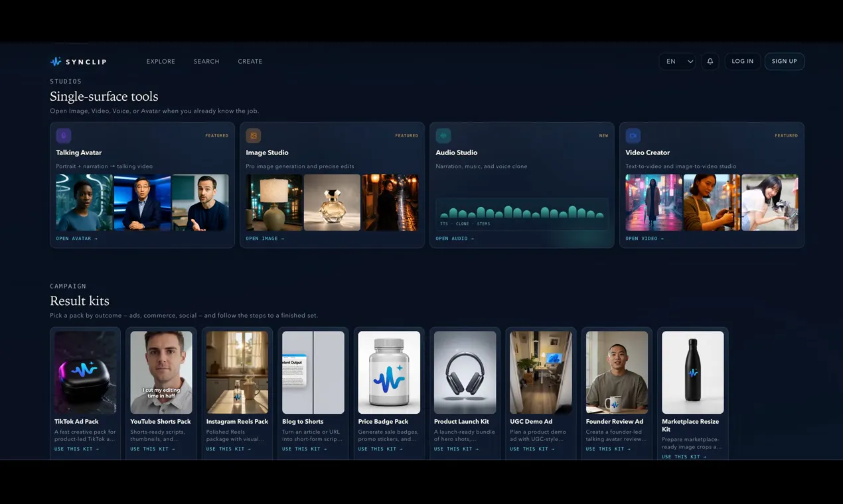Click the Image Studio title
843x504 pixels.
[266, 153]
